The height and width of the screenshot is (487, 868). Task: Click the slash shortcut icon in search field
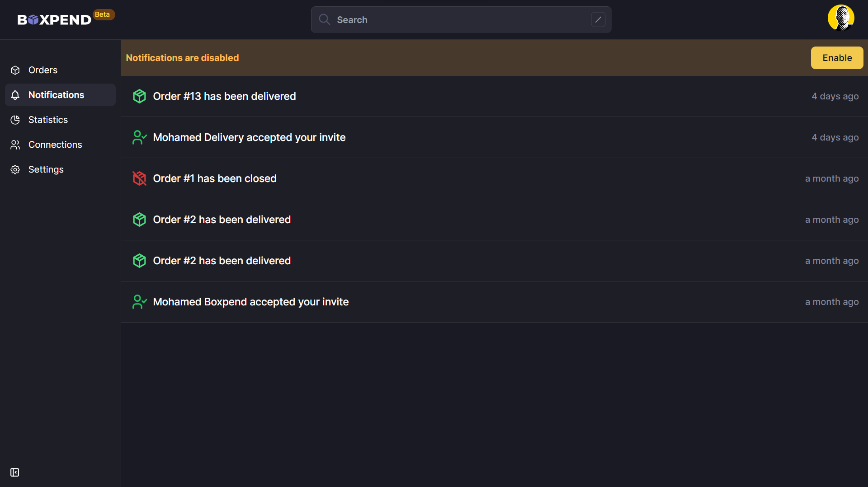point(598,19)
